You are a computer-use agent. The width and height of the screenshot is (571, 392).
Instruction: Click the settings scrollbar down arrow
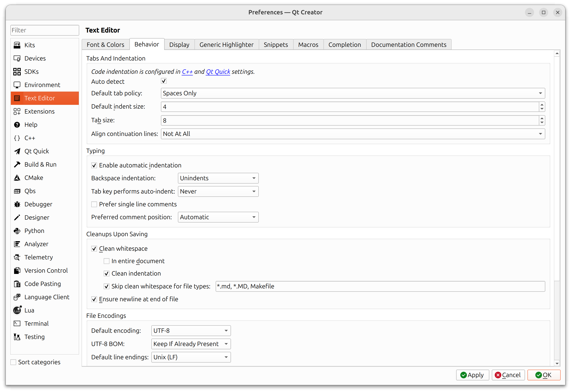pyautogui.click(x=557, y=363)
